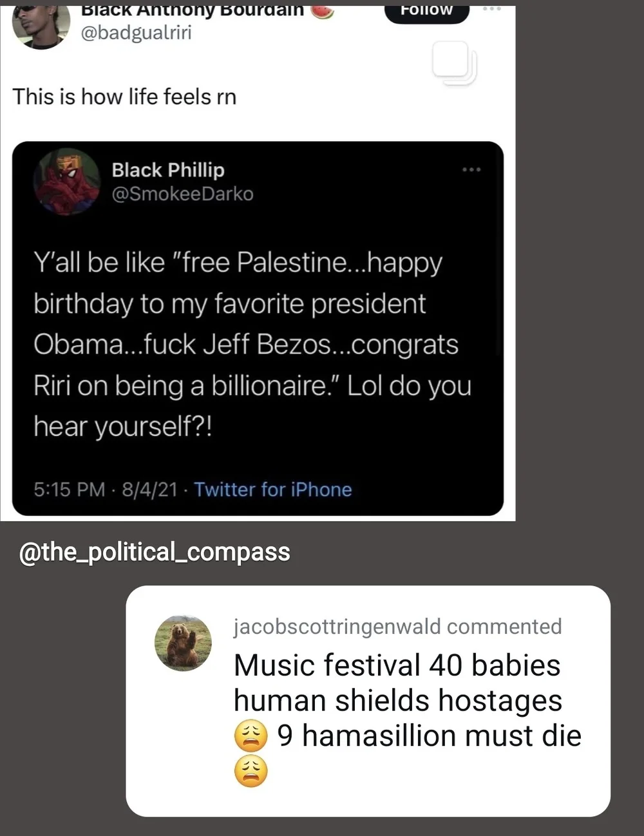
Task: Click the @badgualriri handle
Action: tap(135, 33)
